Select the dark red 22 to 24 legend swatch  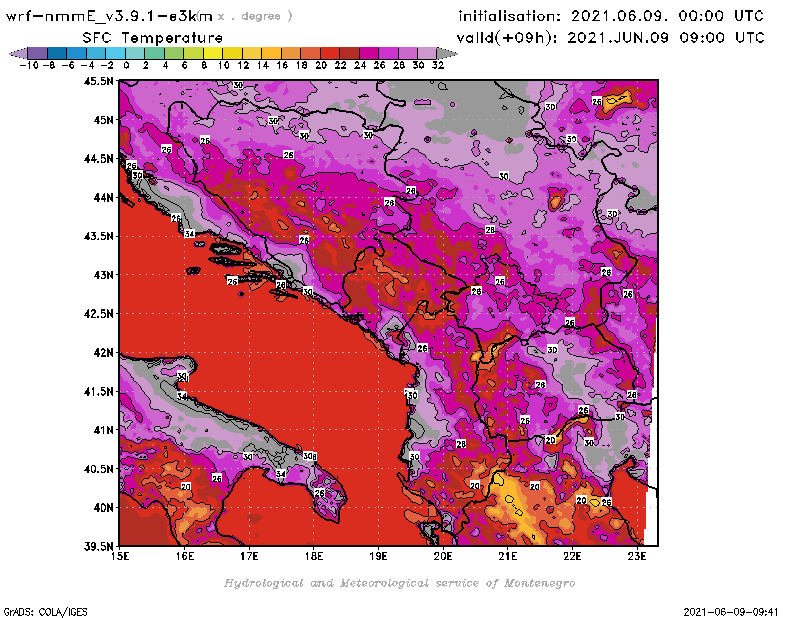349,53
